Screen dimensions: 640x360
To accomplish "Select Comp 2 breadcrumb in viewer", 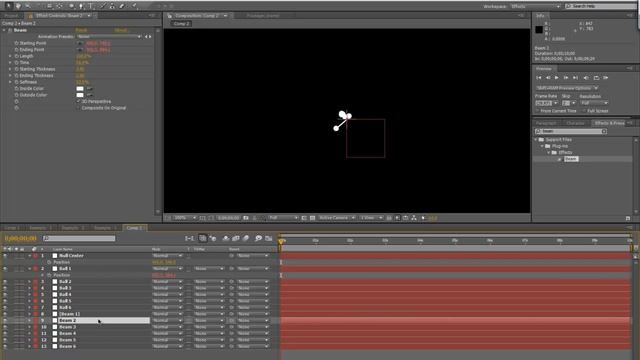I will [182, 24].
